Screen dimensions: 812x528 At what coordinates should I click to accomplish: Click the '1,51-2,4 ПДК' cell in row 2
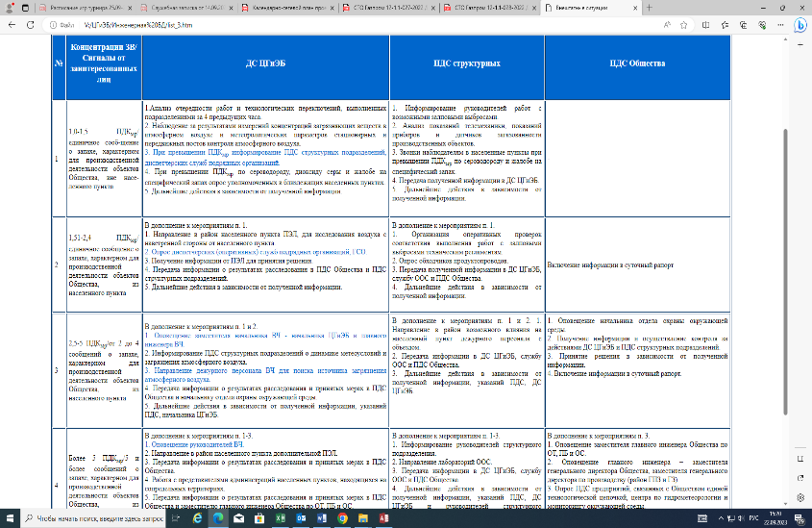pos(104,264)
